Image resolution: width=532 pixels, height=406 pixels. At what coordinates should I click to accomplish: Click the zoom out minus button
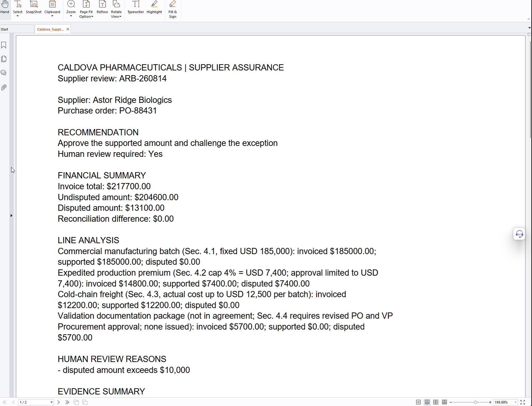point(451,402)
